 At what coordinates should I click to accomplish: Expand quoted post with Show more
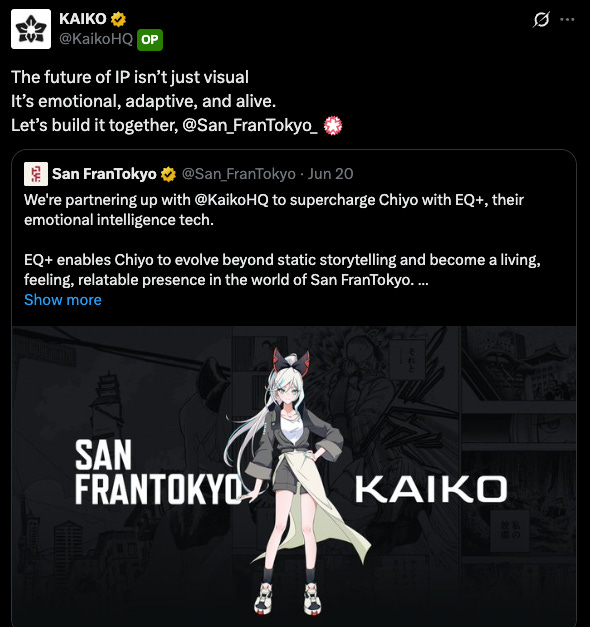pos(63,300)
